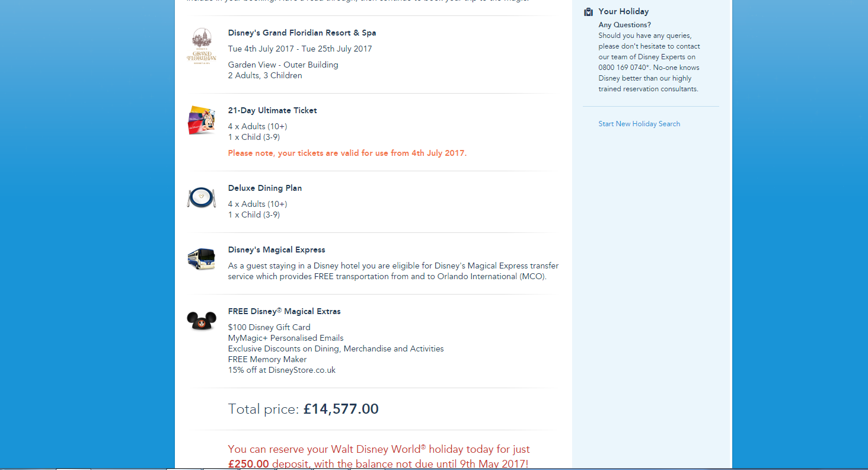Click the Disney's Magical Express heading
The width and height of the screenshot is (868, 470).
277,250
